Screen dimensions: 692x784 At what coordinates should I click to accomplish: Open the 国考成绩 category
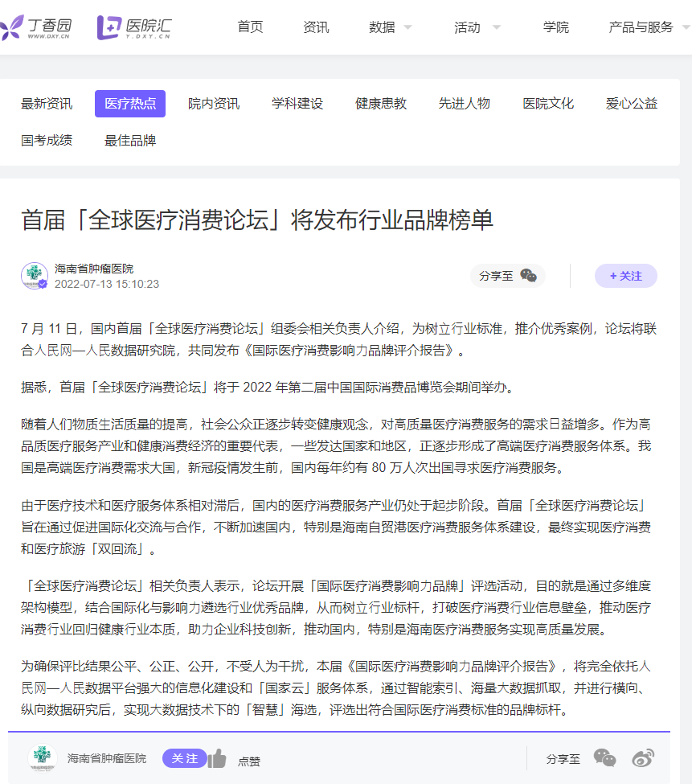tap(47, 141)
